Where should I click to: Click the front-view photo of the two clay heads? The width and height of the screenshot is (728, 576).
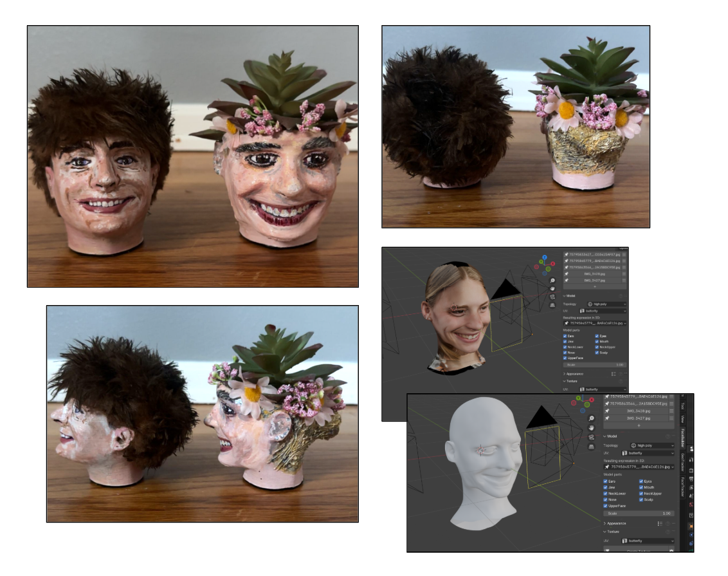coord(193,156)
